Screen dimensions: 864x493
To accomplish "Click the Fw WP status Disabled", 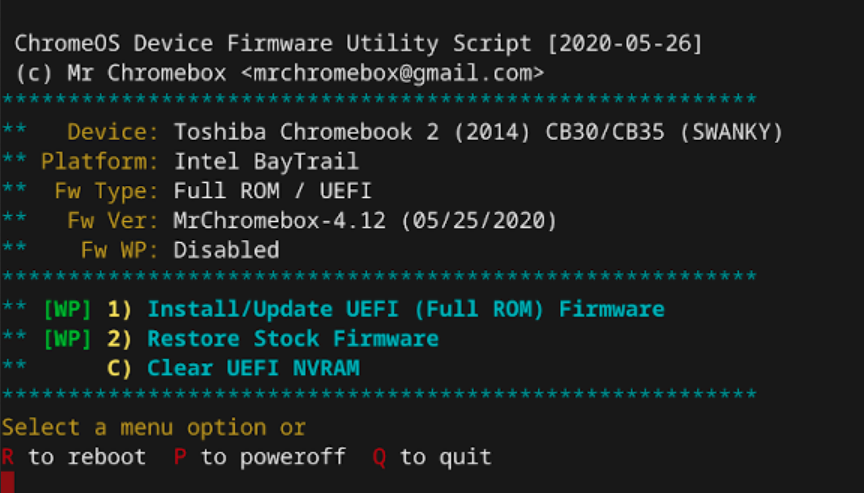I will coord(226,250).
